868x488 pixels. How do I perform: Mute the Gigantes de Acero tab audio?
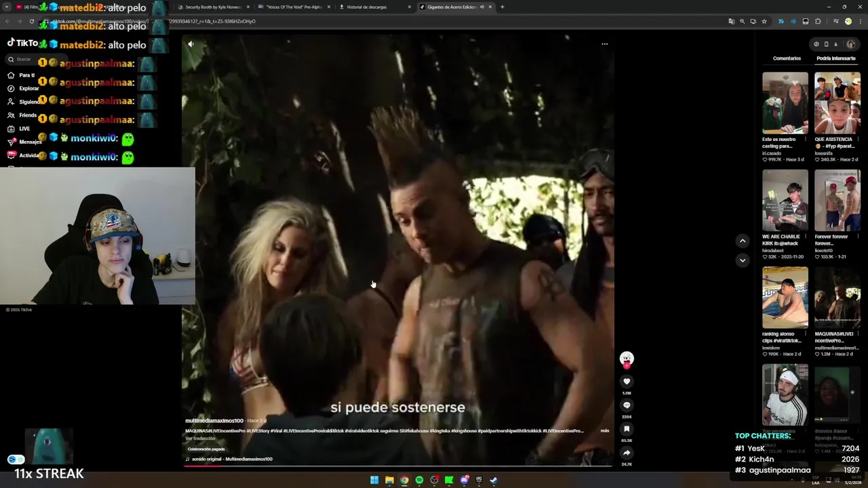point(482,7)
